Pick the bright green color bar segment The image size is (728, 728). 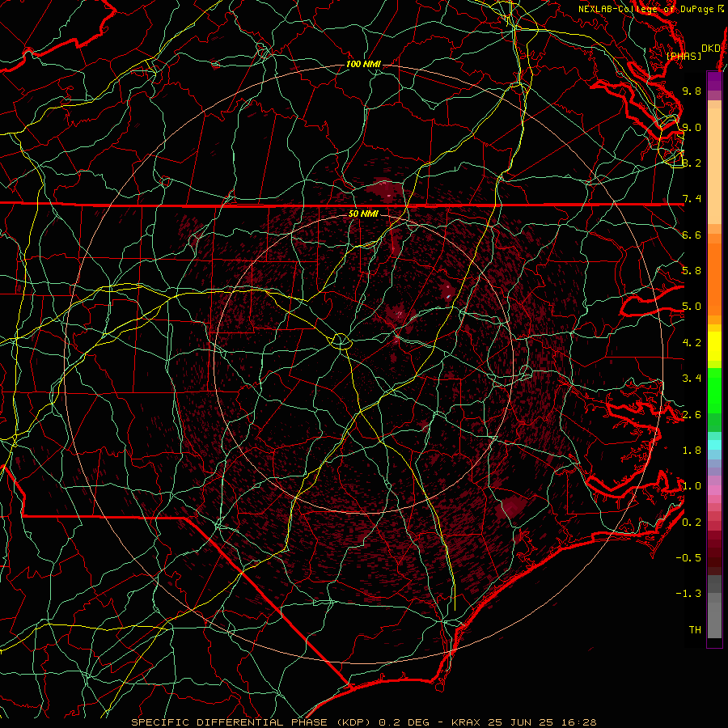(714, 390)
